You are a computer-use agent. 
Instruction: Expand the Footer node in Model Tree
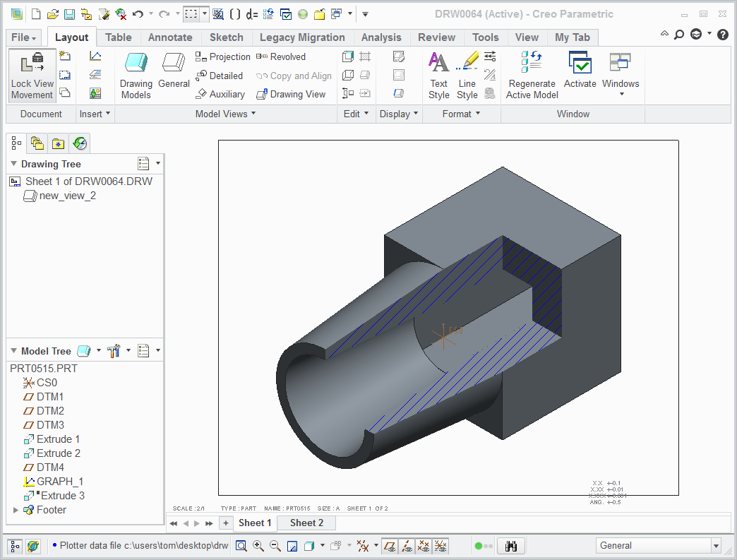pyautogui.click(x=16, y=510)
